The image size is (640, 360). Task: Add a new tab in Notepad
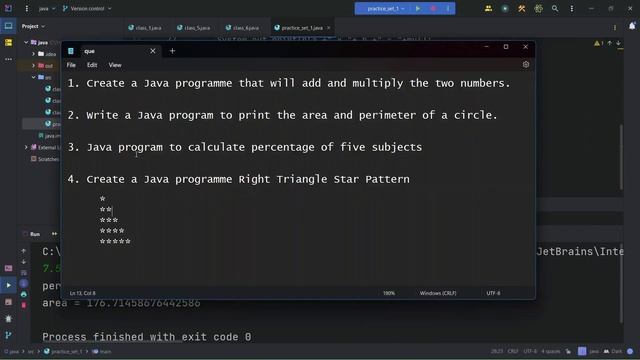pos(172,51)
